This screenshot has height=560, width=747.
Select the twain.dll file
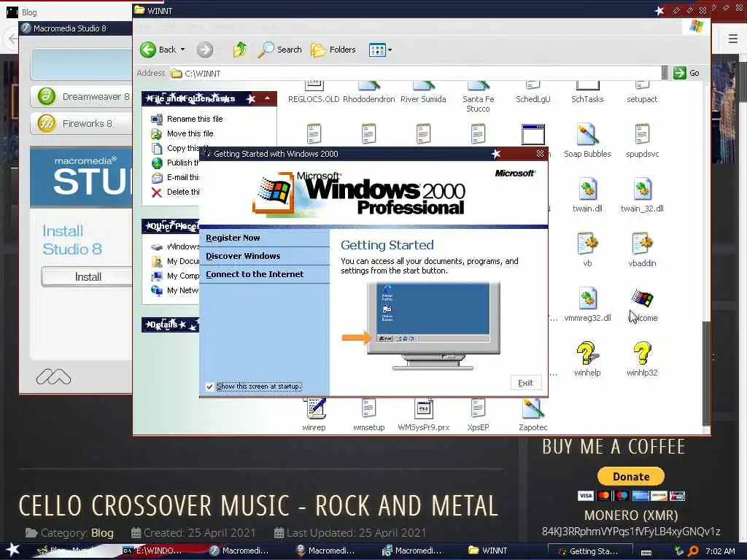click(x=587, y=195)
